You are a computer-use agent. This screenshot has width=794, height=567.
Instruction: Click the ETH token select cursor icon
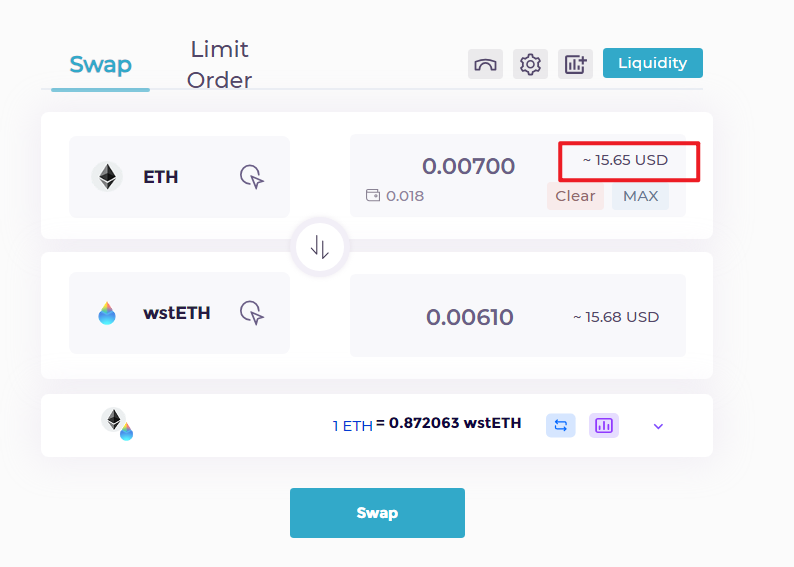coord(252,177)
